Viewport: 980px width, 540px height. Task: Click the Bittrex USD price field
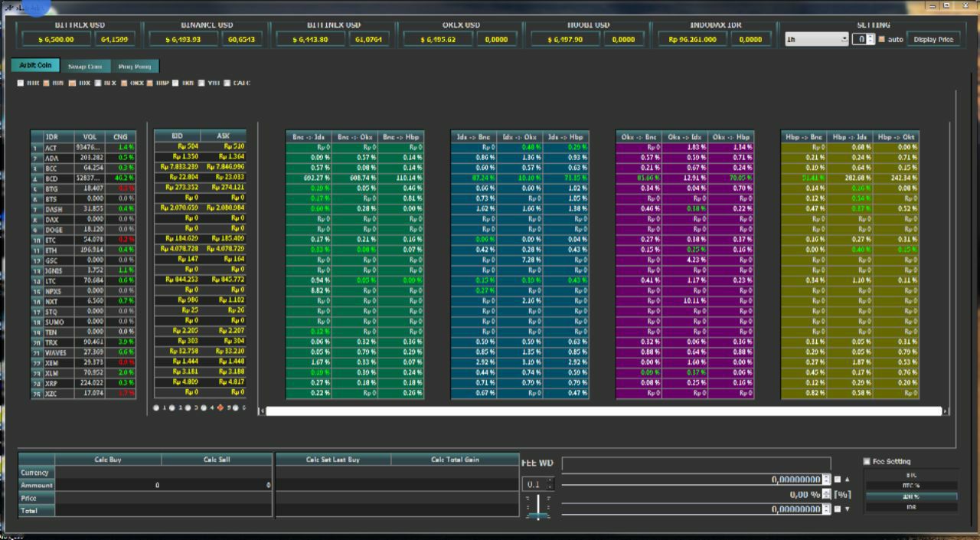point(55,39)
